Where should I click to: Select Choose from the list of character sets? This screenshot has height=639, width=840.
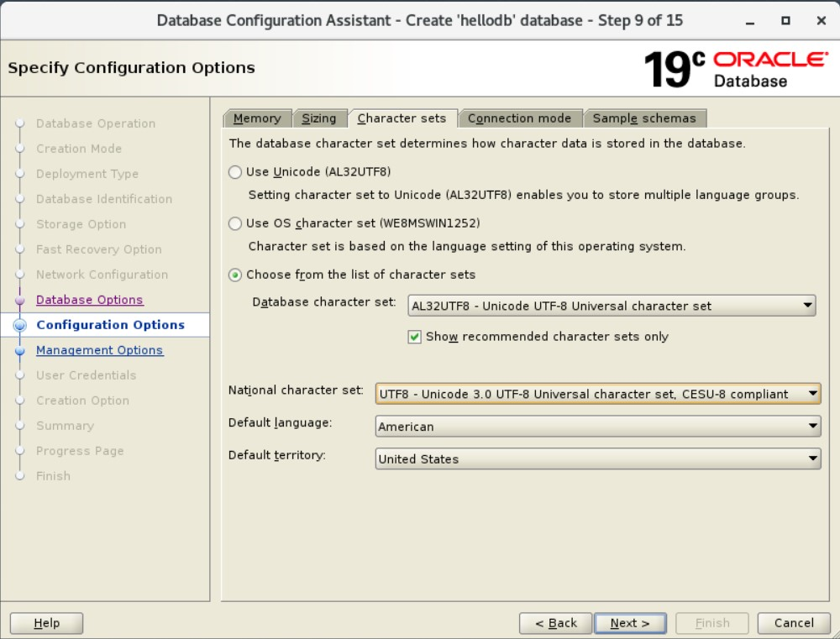(x=234, y=275)
